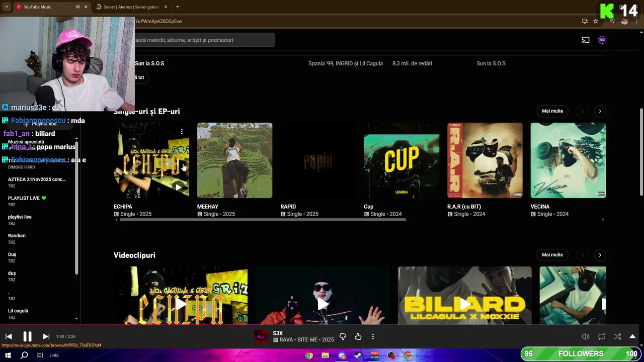Toggle repeat mode in player bar
The width and height of the screenshot is (644, 362).
602,336
